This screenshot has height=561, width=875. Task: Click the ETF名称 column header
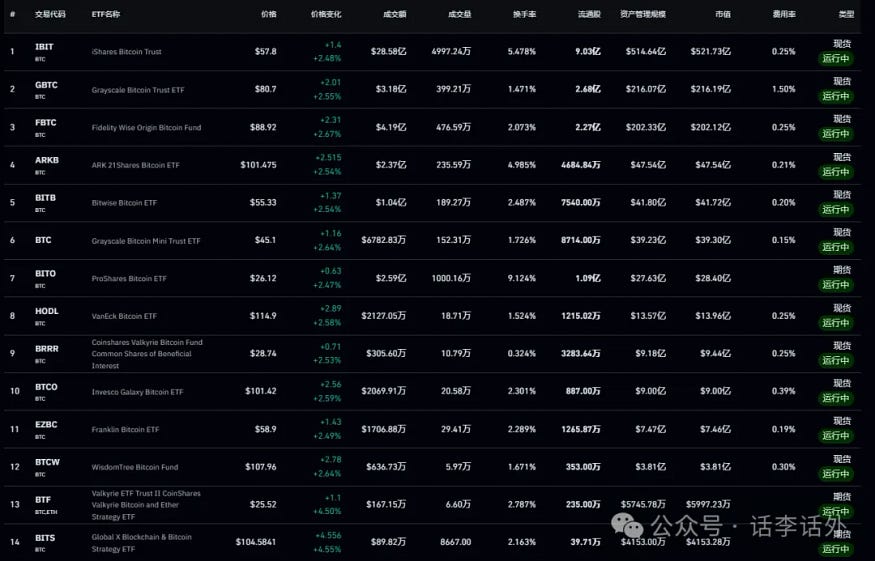[x=105, y=14]
